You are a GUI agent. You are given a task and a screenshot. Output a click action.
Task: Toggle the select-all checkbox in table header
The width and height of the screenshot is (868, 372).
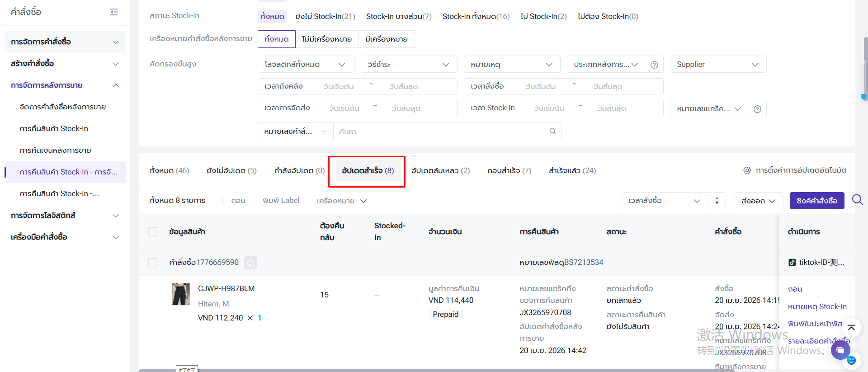point(153,232)
